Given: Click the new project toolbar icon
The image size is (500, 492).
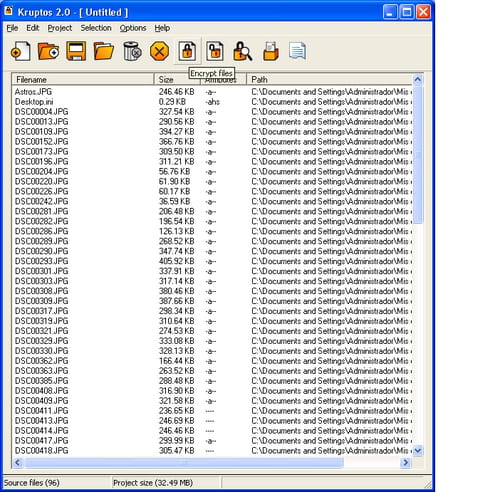Looking at the screenshot, I should click(21, 51).
